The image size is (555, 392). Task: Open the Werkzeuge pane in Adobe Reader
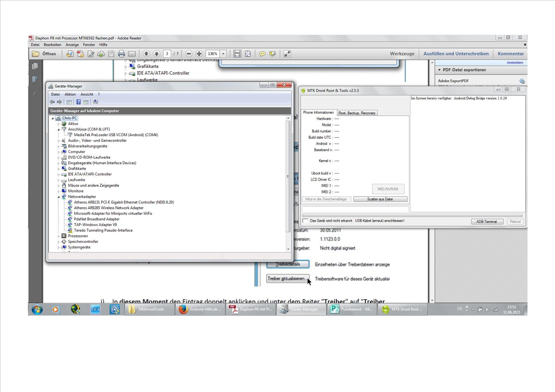tap(402, 54)
